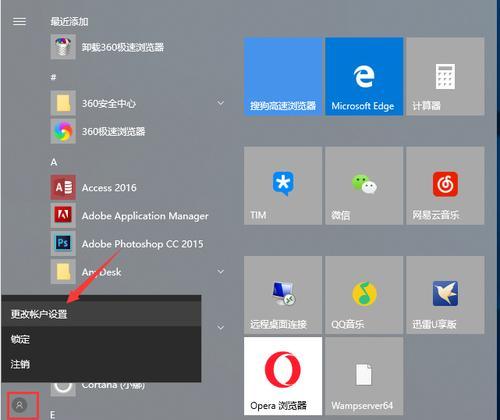Click the AnyDesk folder icon

point(63,271)
